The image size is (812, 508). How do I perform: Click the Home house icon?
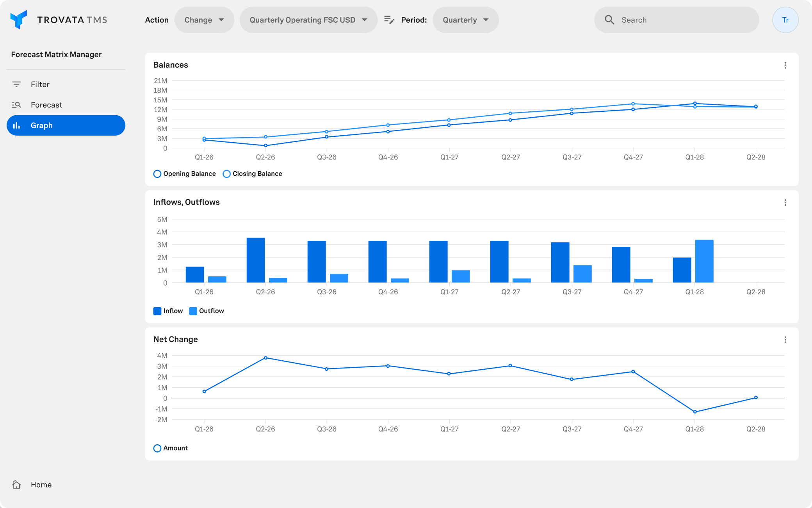point(16,485)
